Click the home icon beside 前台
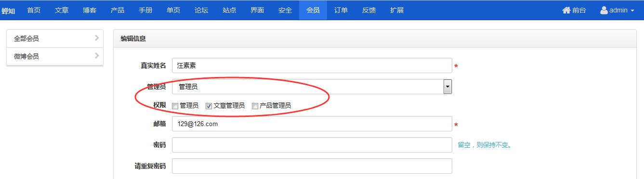This screenshot has height=179, width=644. pos(566,10)
